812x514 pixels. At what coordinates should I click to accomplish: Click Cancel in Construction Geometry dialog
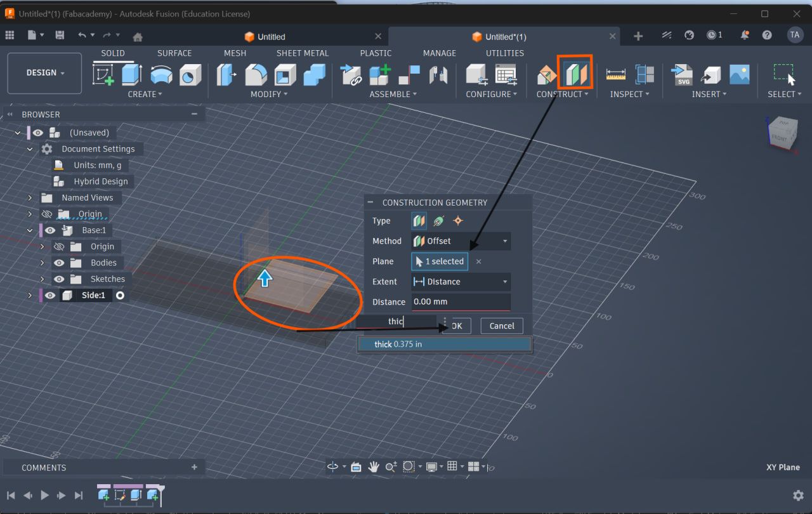tap(502, 326)
